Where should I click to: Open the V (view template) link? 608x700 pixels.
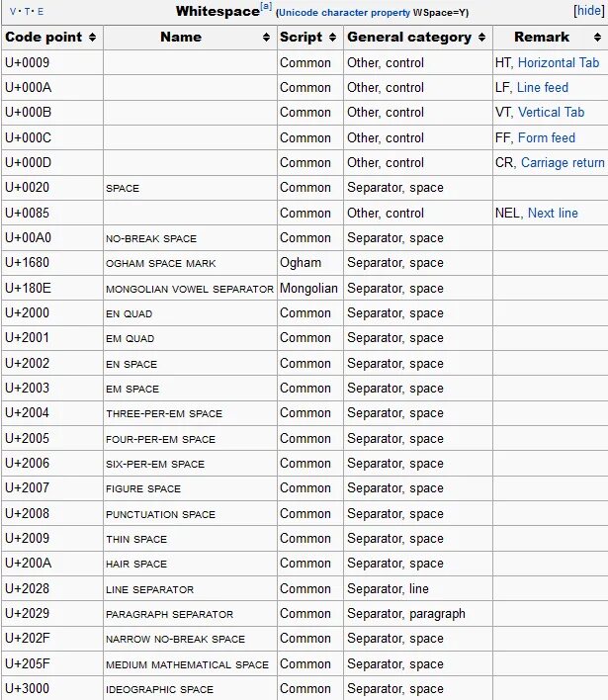tap(13, 12)
